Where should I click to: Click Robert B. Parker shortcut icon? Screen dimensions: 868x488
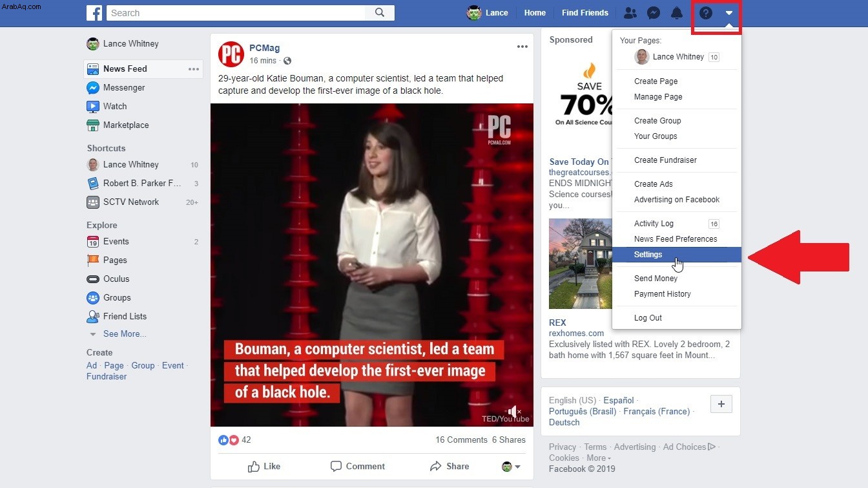point(92,184)
